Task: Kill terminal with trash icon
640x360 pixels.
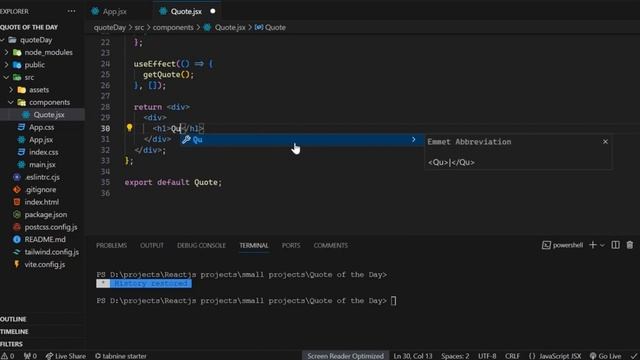Action: click(630, 245)
